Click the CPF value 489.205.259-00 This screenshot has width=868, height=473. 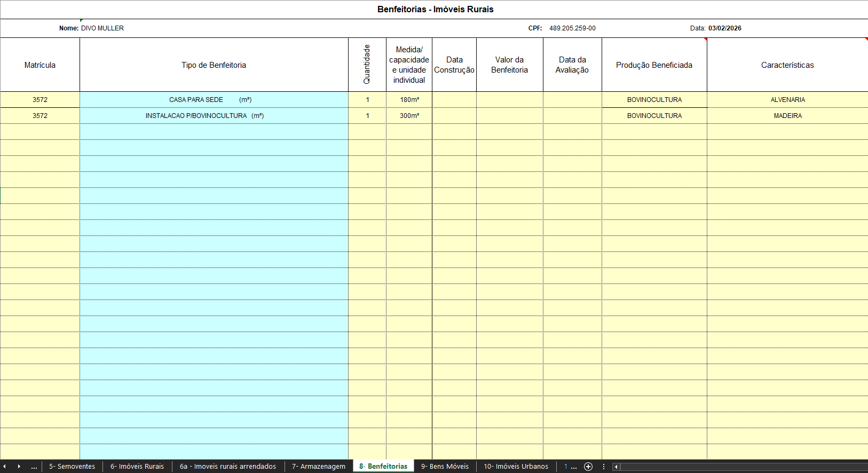tap(572, 28)
